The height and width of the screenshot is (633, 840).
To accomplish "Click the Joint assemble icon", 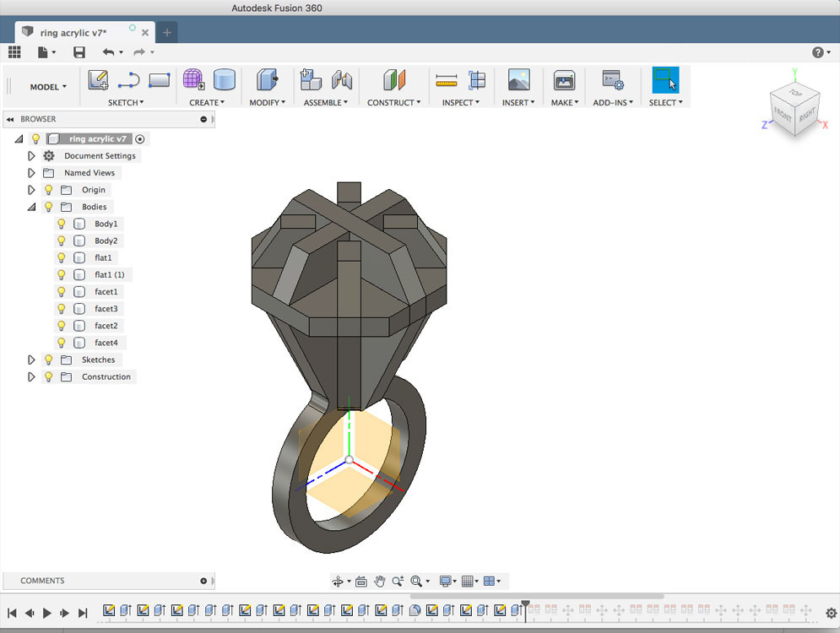I will (341, 80).
